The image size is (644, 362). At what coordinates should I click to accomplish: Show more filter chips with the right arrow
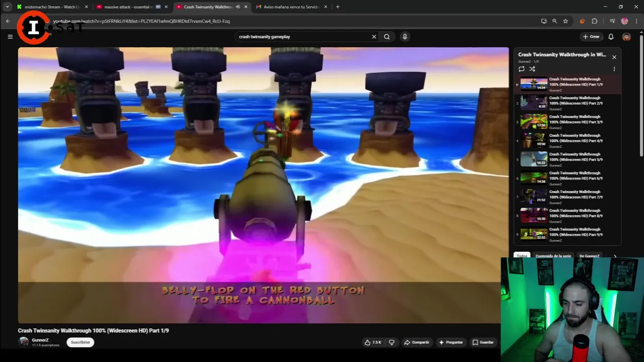pos(614,256)
